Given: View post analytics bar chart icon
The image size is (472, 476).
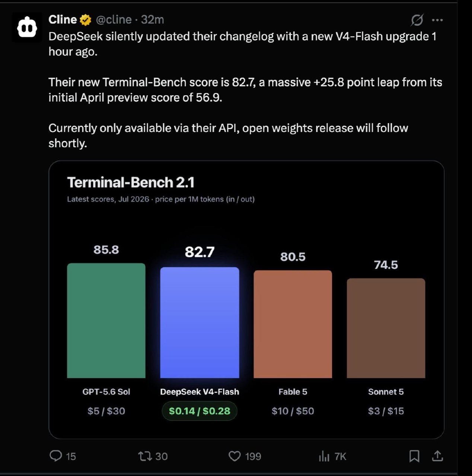Looking at the screenshot, I should click(324, 456).
